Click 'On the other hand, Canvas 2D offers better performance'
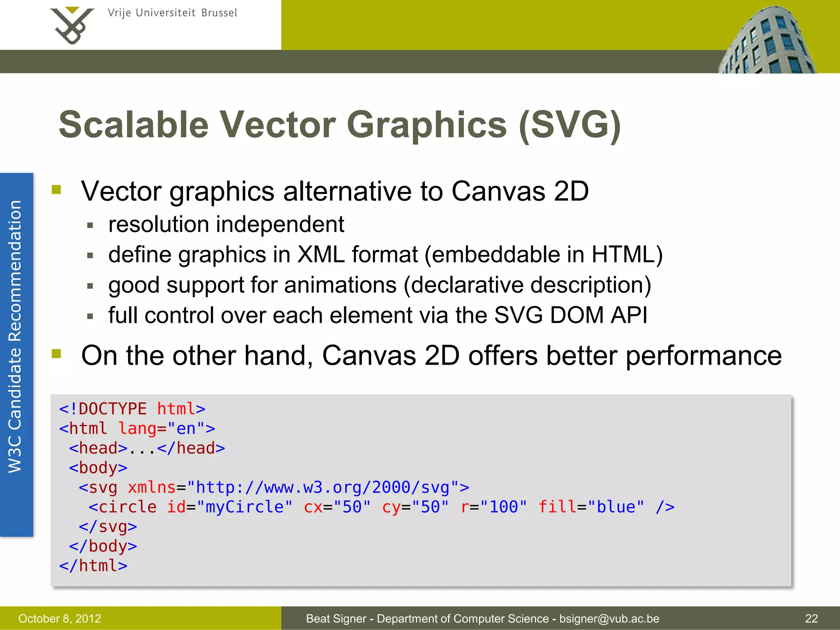The height and width of the screenshot is (630, 840). pyautogui.click(x=431, y=355)
